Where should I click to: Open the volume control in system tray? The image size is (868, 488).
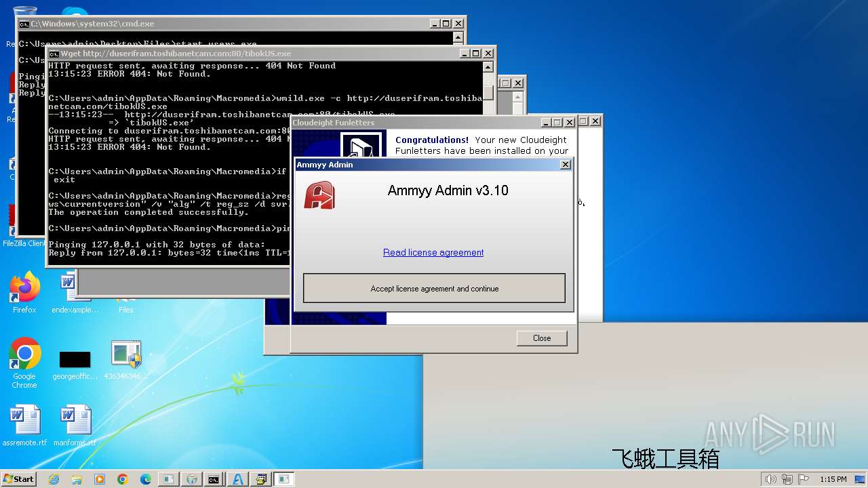770,479
